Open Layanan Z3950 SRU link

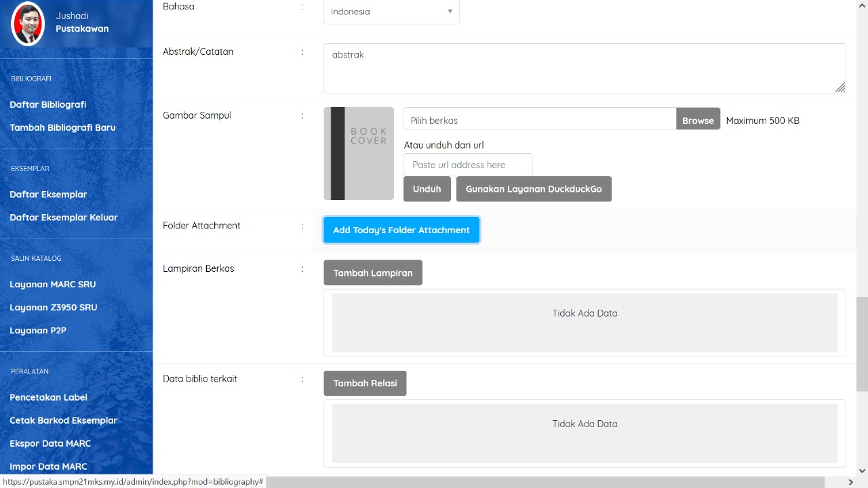pyautogui.click(x=54, y=307)
